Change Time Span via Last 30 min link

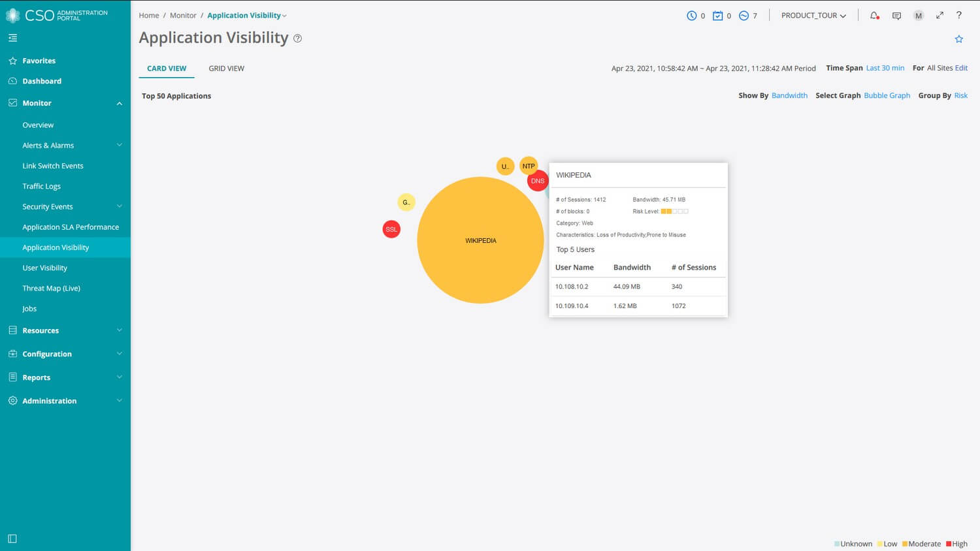pos(885,68)
